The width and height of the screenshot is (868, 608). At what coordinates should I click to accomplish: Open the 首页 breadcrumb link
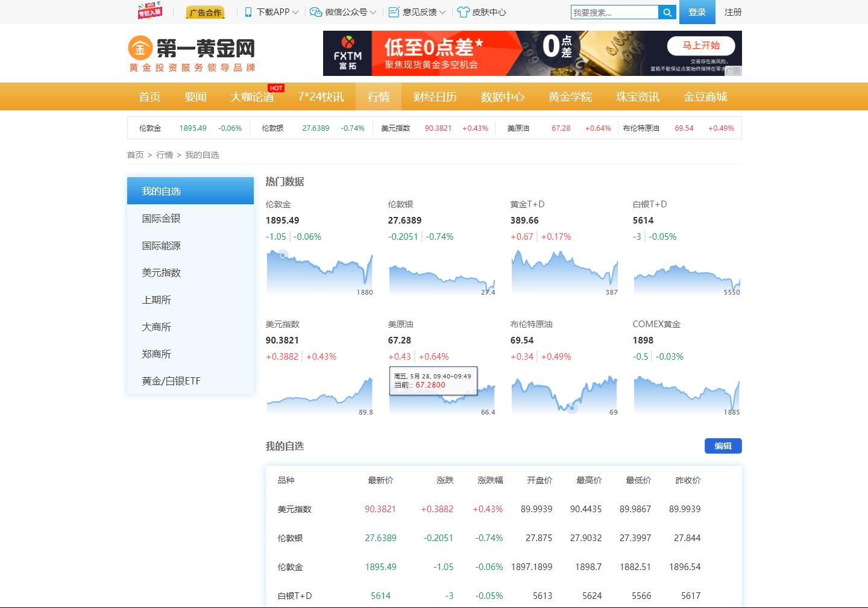tap(134, 155)
